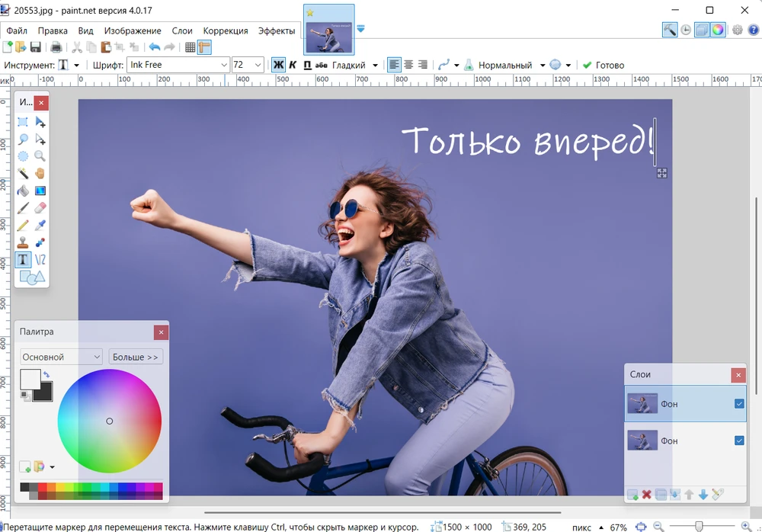Choose the Color Picker eyedropper tool
The image size is (762, 532).
click(40, 225)
